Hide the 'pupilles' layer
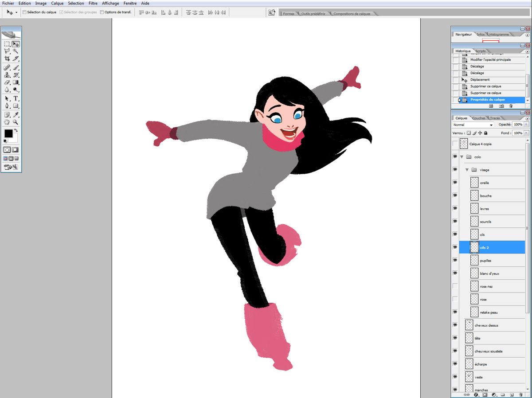Viewport: 532px width, 398px height. [455, 260]
